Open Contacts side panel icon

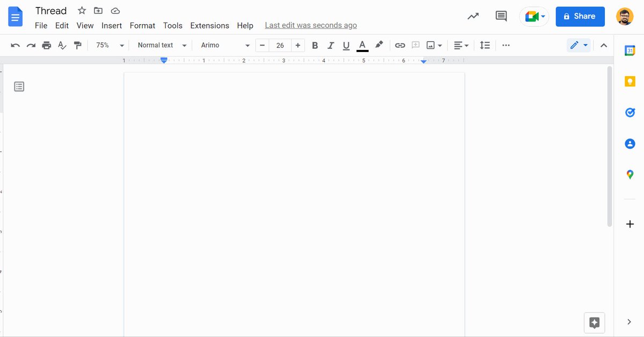coord(630,144)
